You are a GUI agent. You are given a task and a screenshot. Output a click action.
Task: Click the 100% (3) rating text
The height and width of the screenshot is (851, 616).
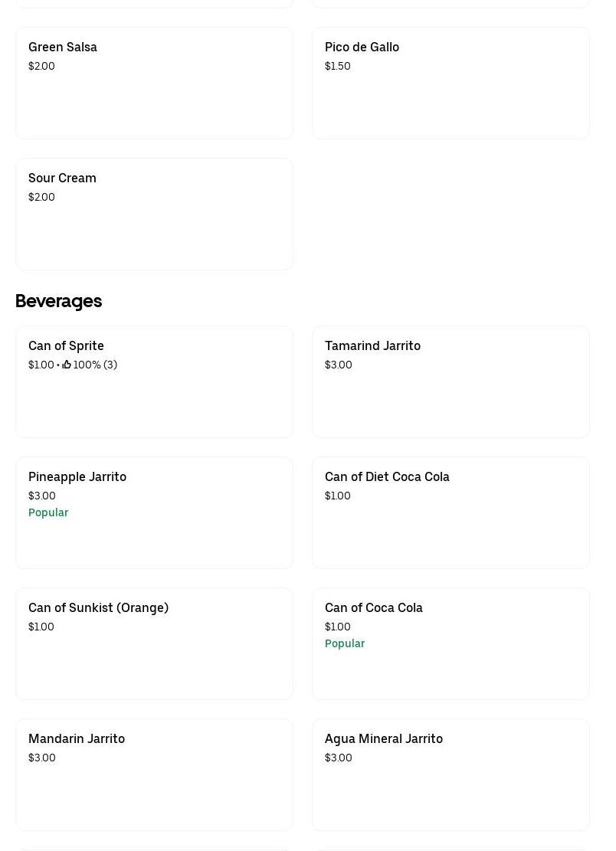pyautogui.click(x=95, y=365)
